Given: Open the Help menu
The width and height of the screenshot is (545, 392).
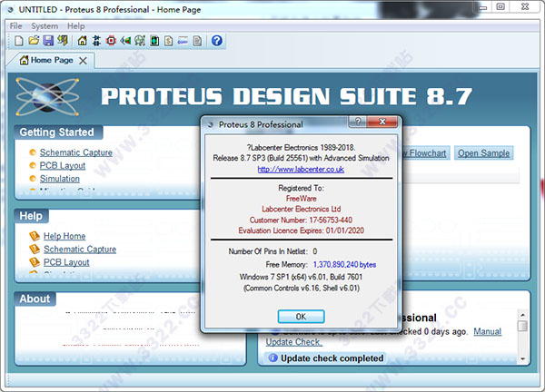Looking at the screenshot, I should click(75, 26).
